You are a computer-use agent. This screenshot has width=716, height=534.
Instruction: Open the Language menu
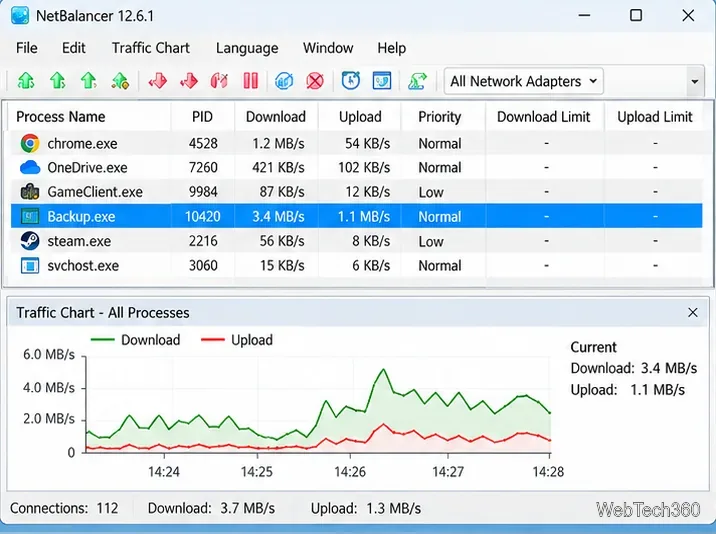tap(247, 48)
